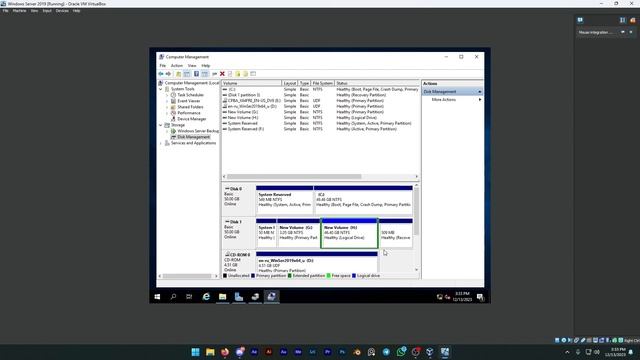Screen dimensions: 640x360
Task: Click the tree pane horizontal scrollbar
Action: tap(188, 276)
